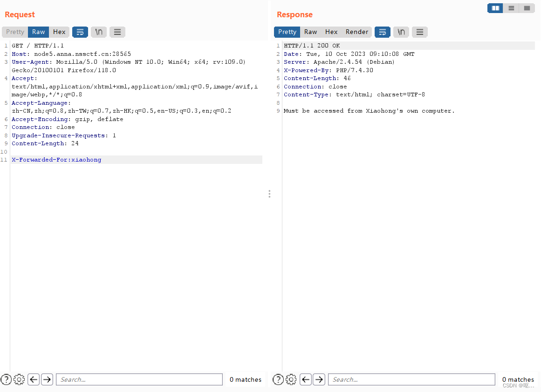Focus the Response search input field
Image resolution: width=541 pixels, height=392 pixels.
[411, 379]
